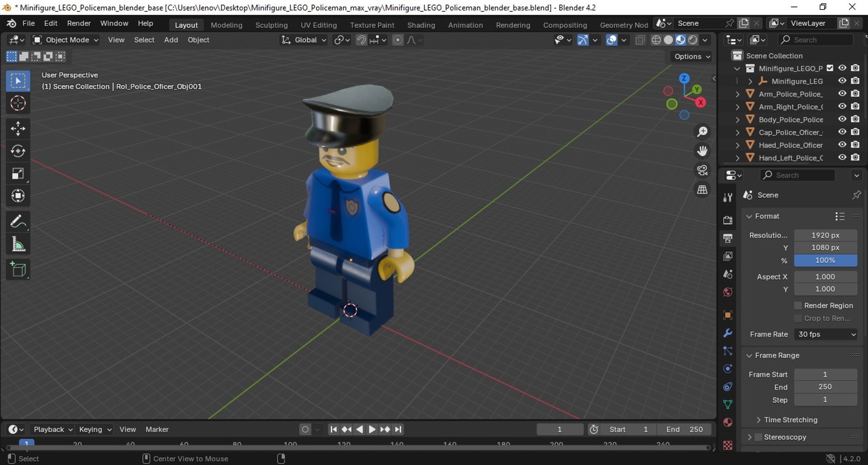This screenshot has height=465, width=868.
Task: Click the outliner Search field
Action: [816, 40]
